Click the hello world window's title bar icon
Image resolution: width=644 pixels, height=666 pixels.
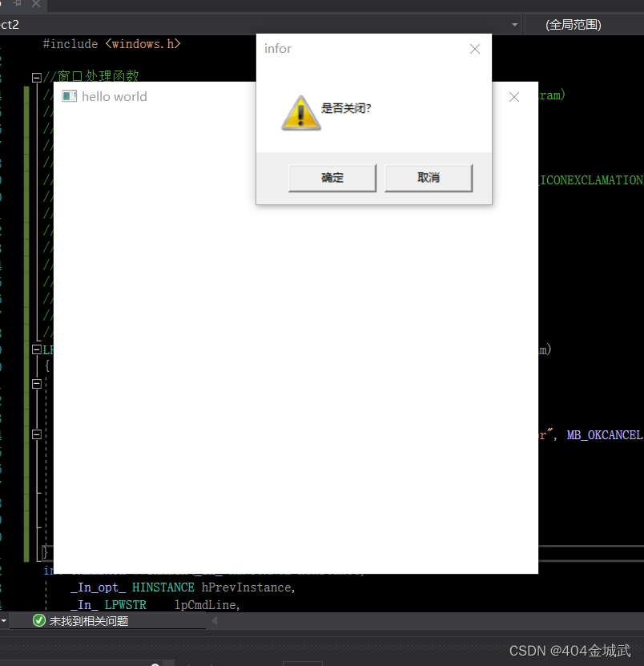[x=70, y=96]
